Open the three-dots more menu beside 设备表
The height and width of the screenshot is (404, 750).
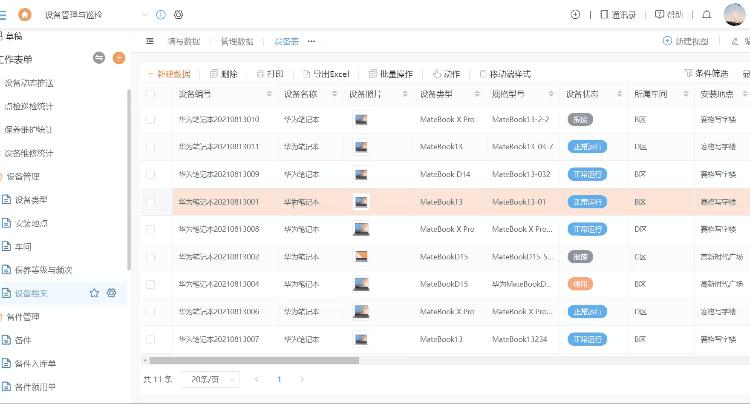pos(311,42)
